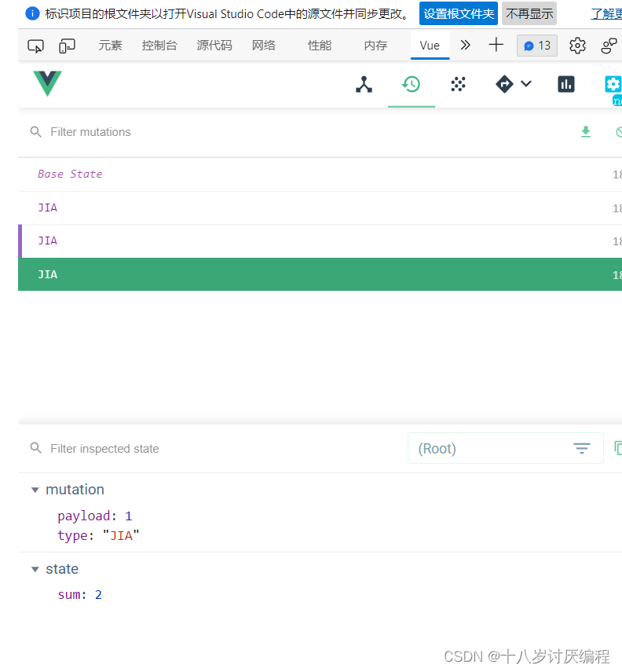Viewport: 622px width, 672px height.
Task: Switch to the 网络 tab
Action: (264, 46)
